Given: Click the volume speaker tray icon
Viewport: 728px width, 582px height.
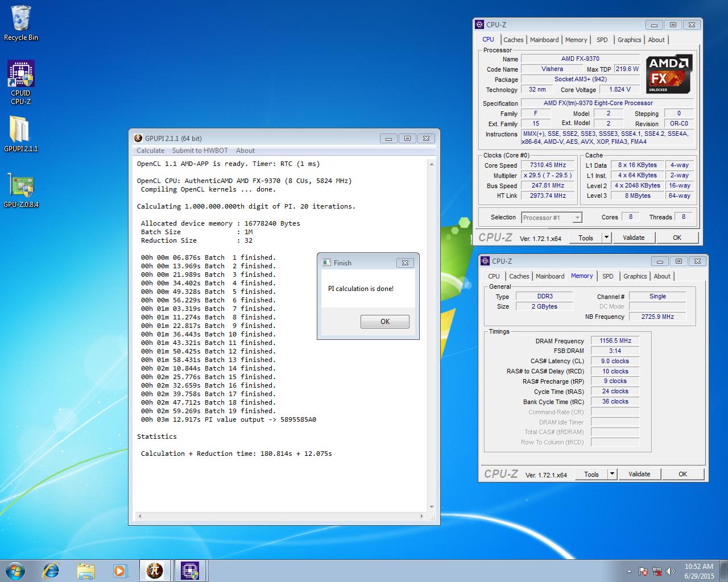Looking at the screenshot, I should tap(671, 571).
